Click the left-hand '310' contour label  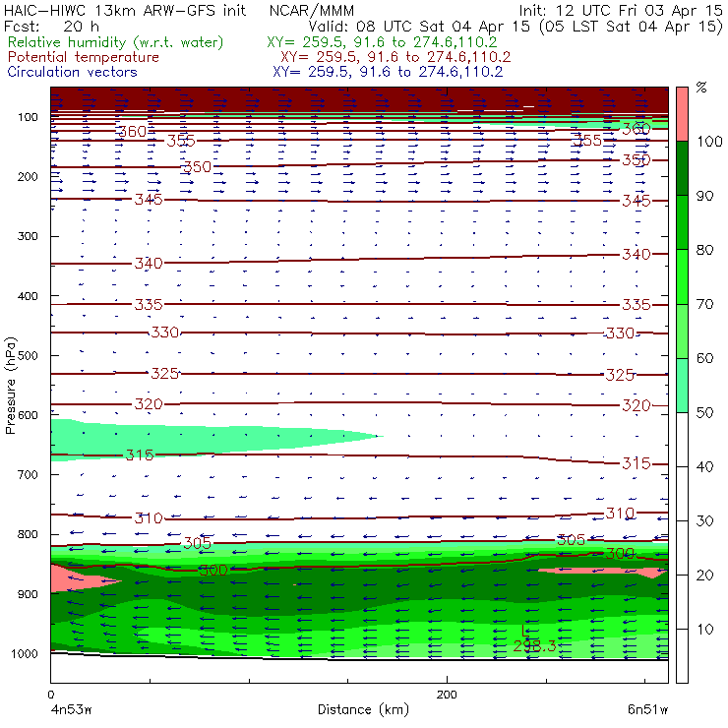tap(149, 518)
